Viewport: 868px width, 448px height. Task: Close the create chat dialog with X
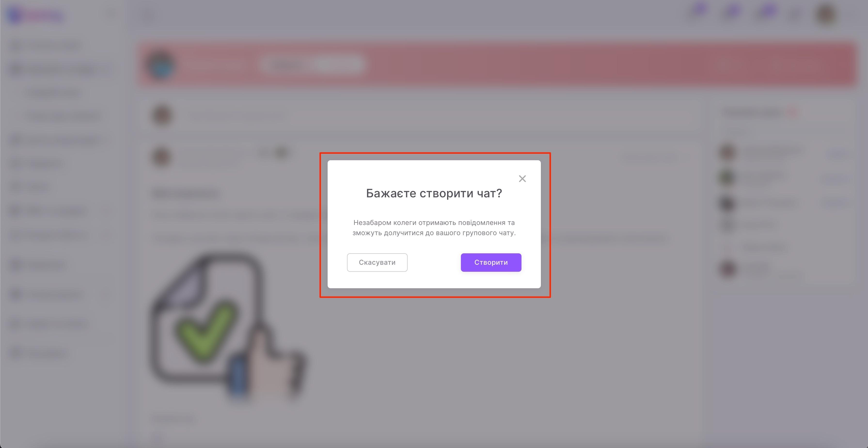click(522, 179)
